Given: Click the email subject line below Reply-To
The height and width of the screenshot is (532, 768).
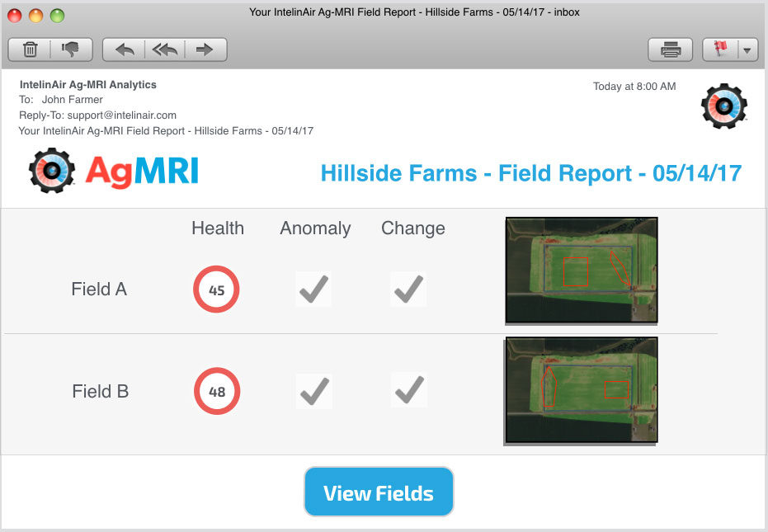Looking at the screenshot, I should [166, 131].
